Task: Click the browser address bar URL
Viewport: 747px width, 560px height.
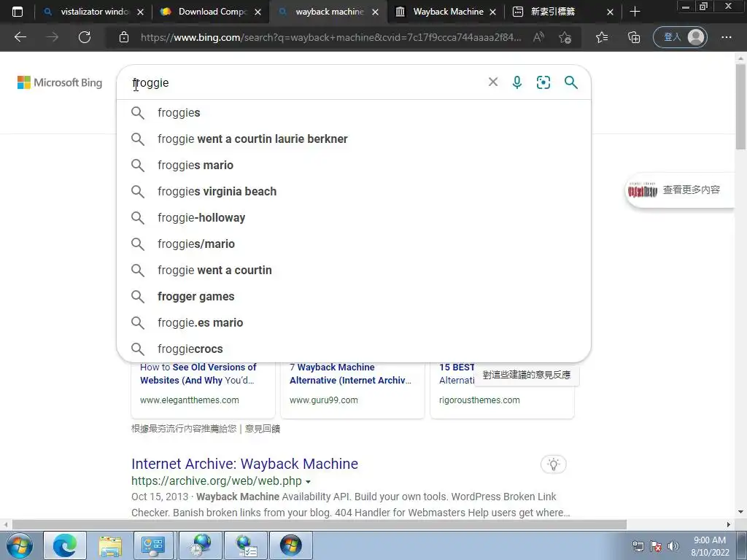Action: pyautogui.click(x=330, y=37)
